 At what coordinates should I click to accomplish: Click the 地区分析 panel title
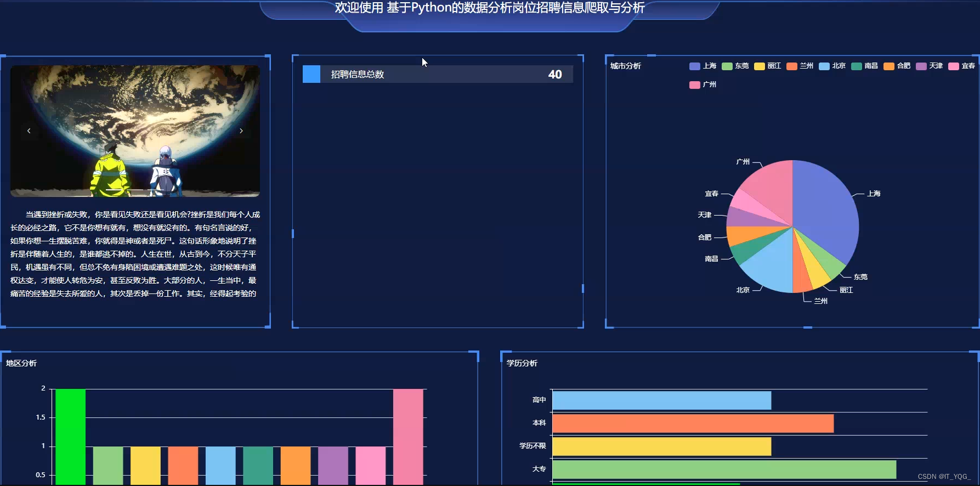pos(21,363)
